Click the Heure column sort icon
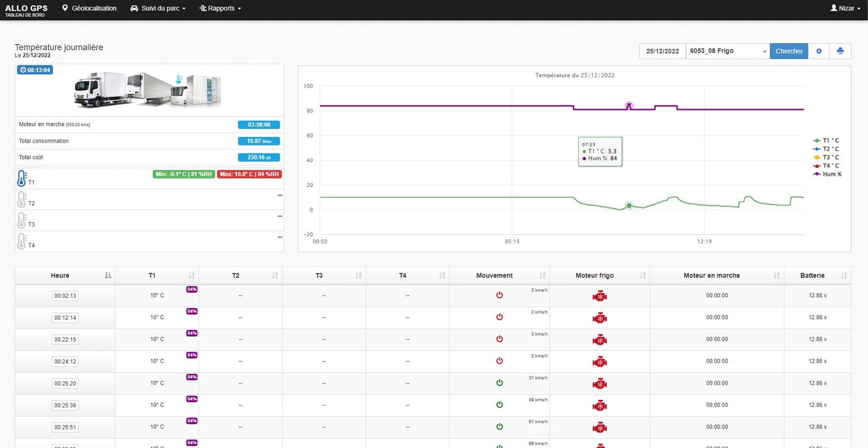 (x=108, y=275)
